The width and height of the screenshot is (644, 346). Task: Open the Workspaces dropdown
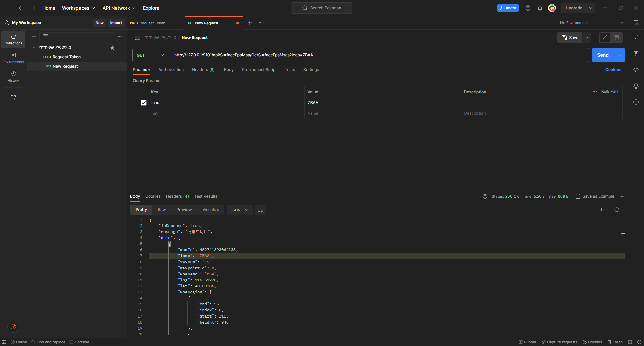coord(78,8)
